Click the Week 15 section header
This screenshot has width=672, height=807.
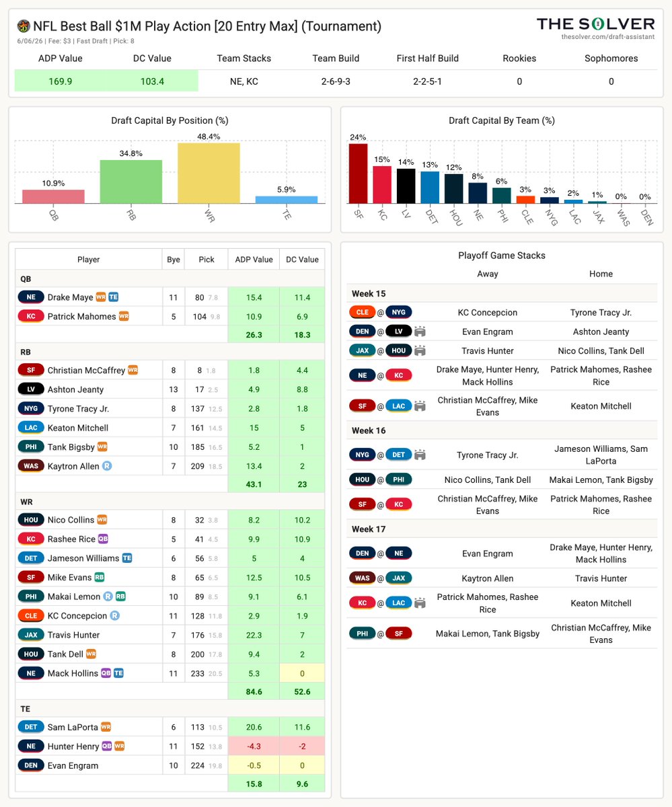point(502,293)
